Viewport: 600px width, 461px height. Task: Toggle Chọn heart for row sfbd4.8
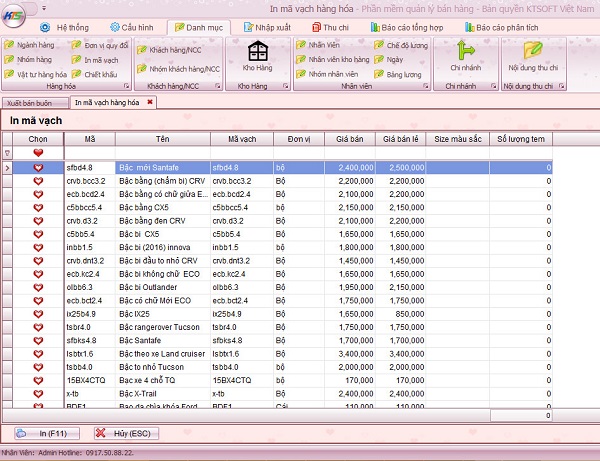[x=38, y=167]
